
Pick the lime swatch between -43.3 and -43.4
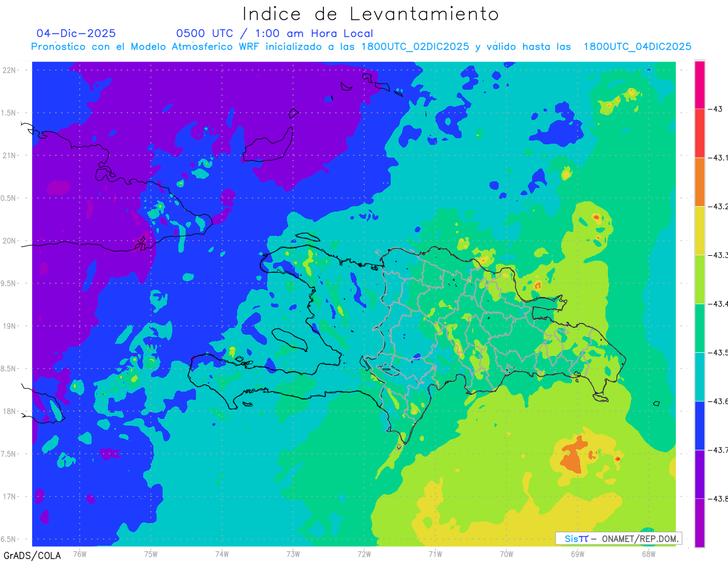699,279
